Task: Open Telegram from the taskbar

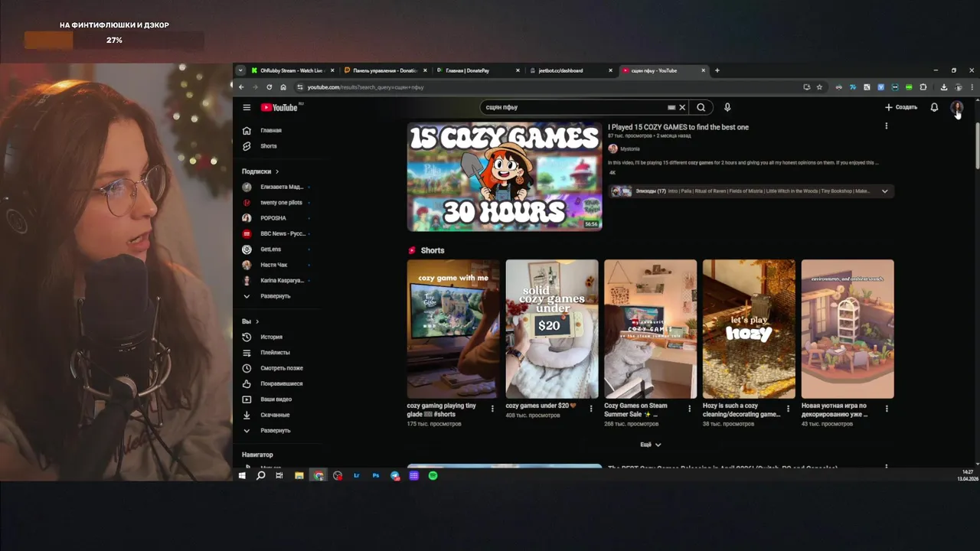Action: click(395, 475)
